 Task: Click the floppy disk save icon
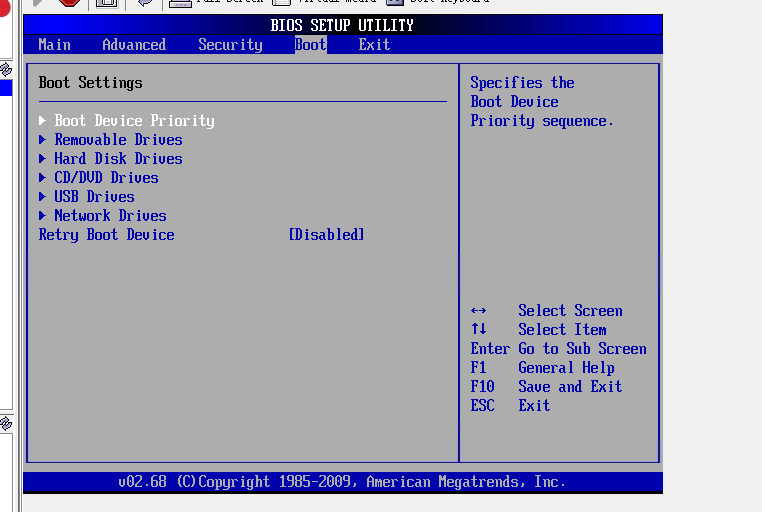106,3
